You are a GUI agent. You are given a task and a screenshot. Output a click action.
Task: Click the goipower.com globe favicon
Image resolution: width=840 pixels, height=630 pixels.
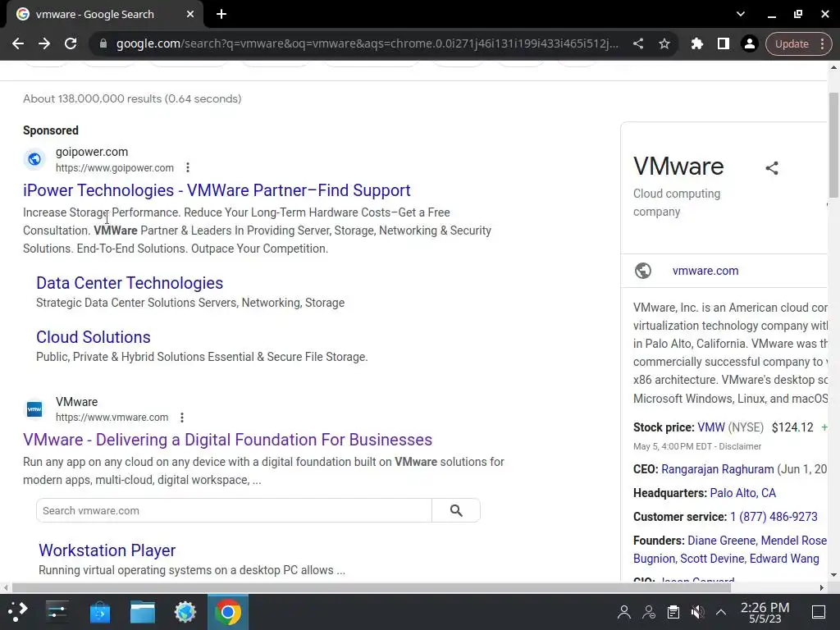click(34, 159)
